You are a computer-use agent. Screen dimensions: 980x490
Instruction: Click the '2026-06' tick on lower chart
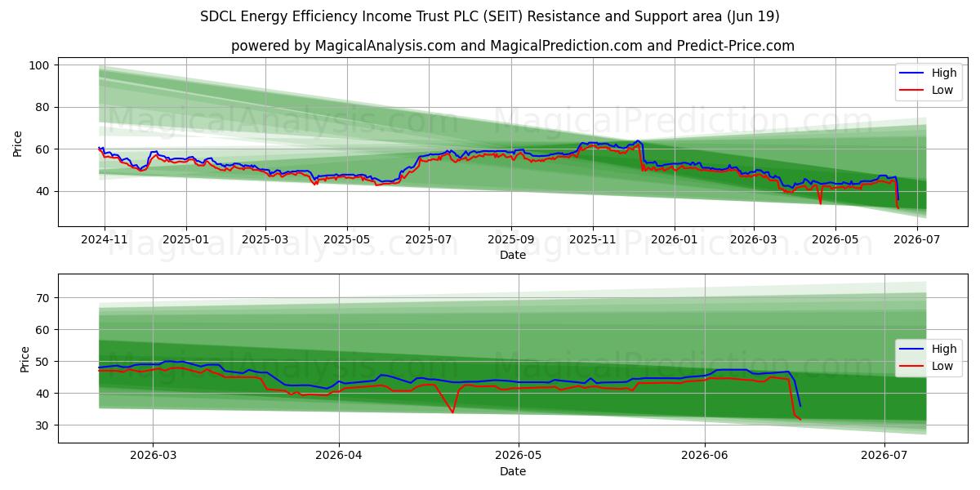coord(704,456)
